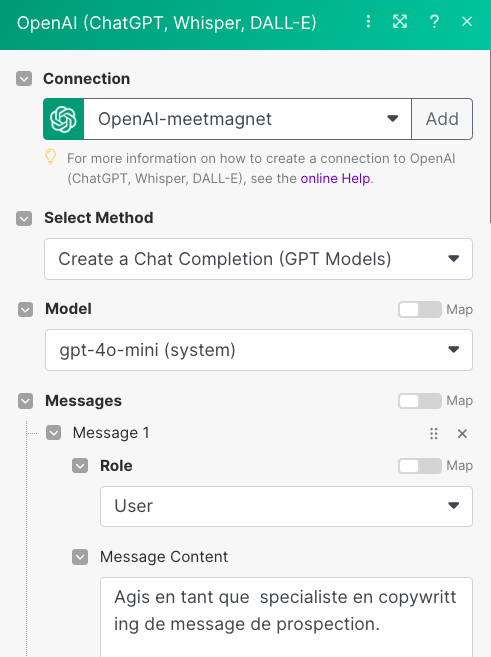The width and height of the screenshot is (491, 657).
Task: Remove Message 1 with the X icon
Action: coord(462,434)
